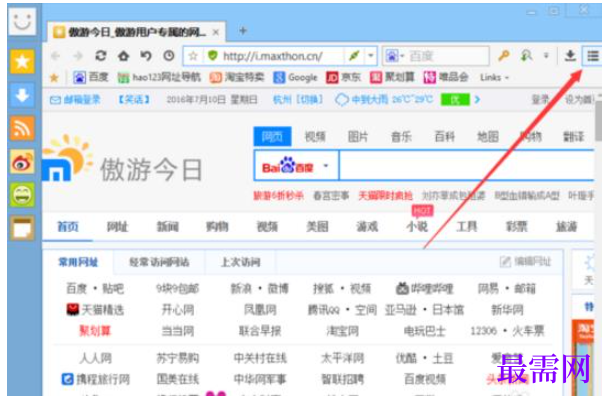Close the 傲游今日 tab
The width and height of the screenshot is (609, 400).
pos(216,33)
